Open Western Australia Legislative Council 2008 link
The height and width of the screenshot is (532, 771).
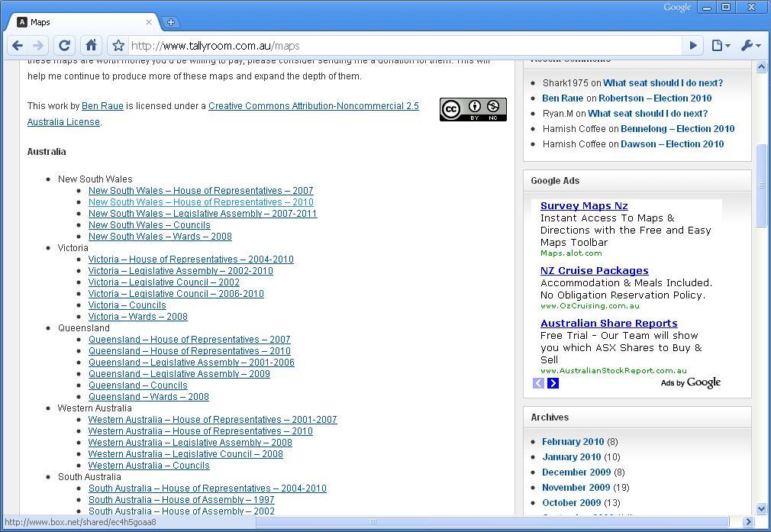[x=185, y=454]
